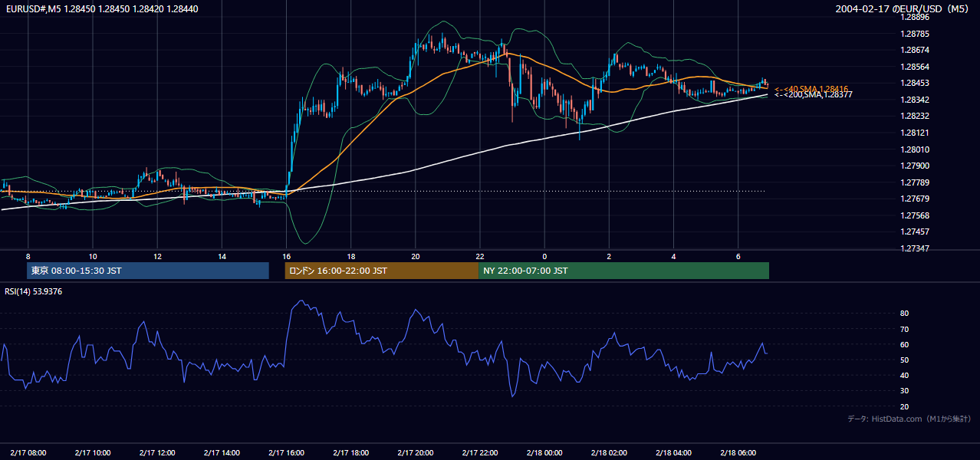Click the RSI(14) 53.9376 indicator label
The height and width of the screenshot is (460, 980).
(x=34, y=291)
